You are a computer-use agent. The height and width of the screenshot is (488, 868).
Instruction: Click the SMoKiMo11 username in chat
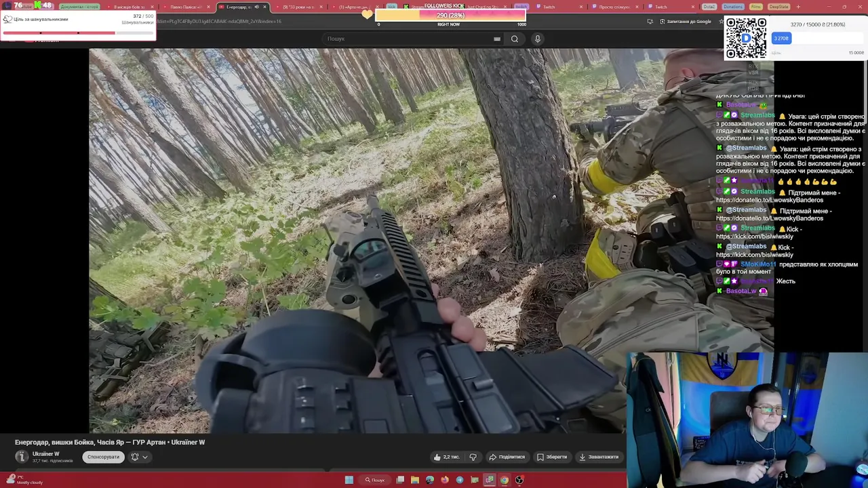[x=758, y=264]
